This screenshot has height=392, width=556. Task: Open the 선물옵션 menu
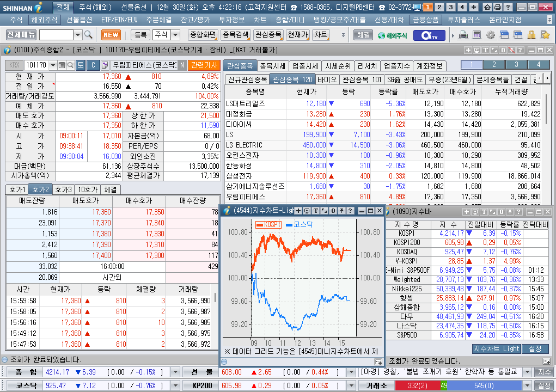79,20
